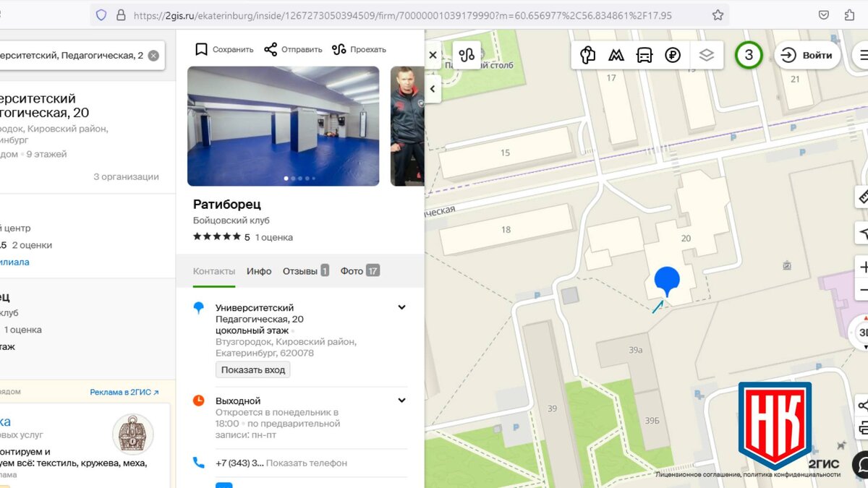This screenshot has width=868, height=488.
Task: Save the place with Сохранить bookmark
Action: click(224, 49)
